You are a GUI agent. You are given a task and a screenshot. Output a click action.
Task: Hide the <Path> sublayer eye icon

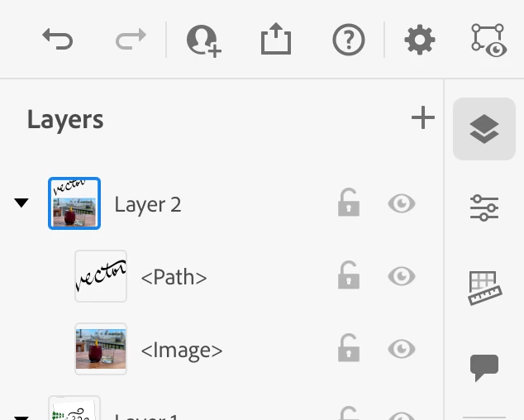pyautogui.click(x=402, y=276)
